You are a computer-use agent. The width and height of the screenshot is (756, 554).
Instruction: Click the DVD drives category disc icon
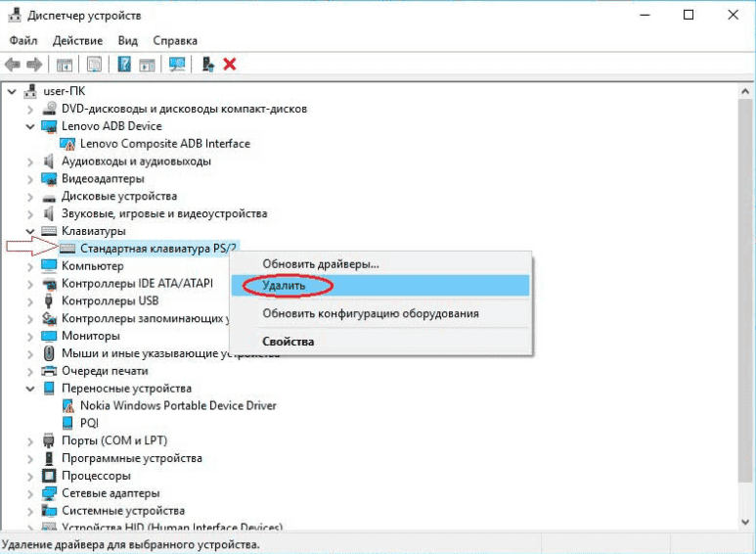pyautogui.click(x=49, y=109)
